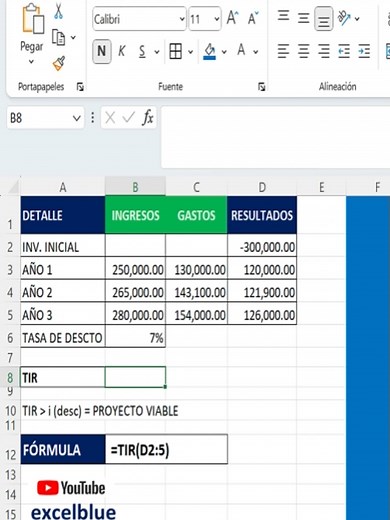
Task: Select the FÓRMULA label cell
Action: point(63,449)
